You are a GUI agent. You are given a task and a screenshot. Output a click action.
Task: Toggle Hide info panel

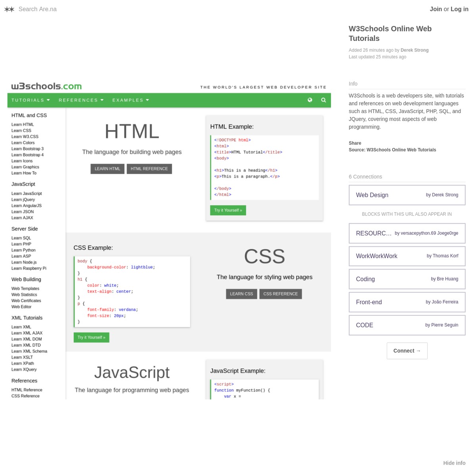click(x=454, y=463)
